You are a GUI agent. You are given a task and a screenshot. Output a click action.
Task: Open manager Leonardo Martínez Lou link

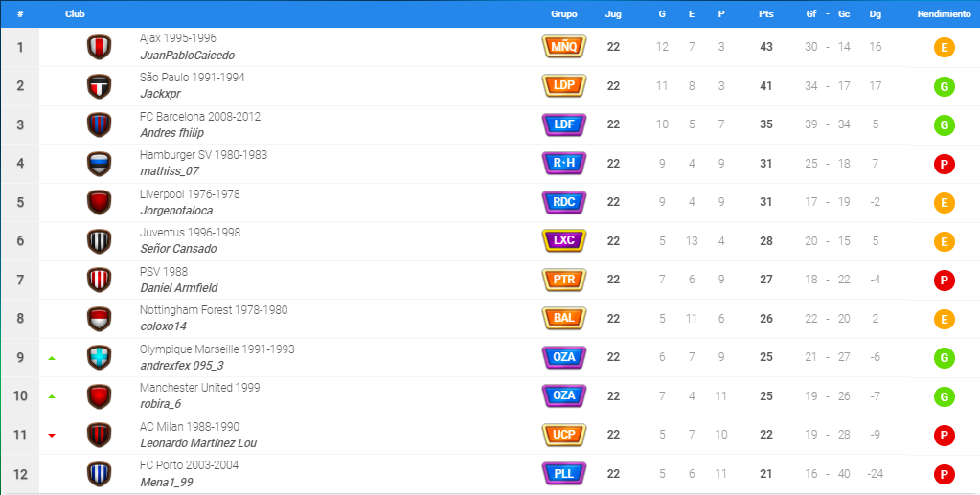pyautogui.click(x=198, y=442)
